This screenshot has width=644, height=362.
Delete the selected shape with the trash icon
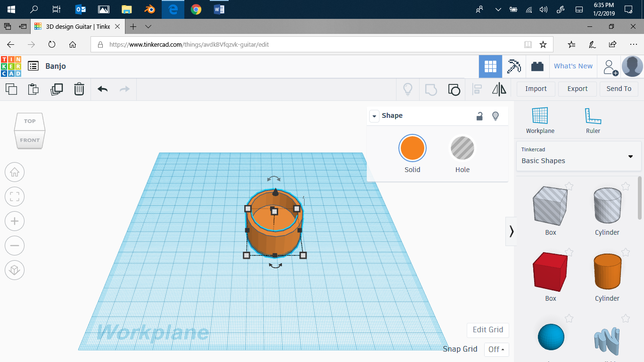point(79,89)
